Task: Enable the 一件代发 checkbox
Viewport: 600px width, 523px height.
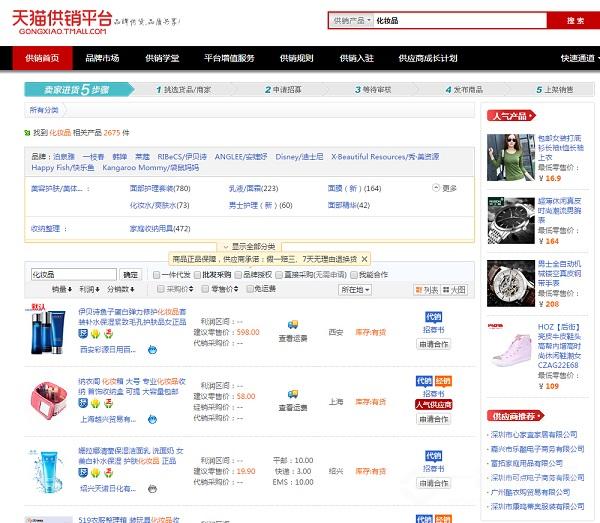Action: 156,275
